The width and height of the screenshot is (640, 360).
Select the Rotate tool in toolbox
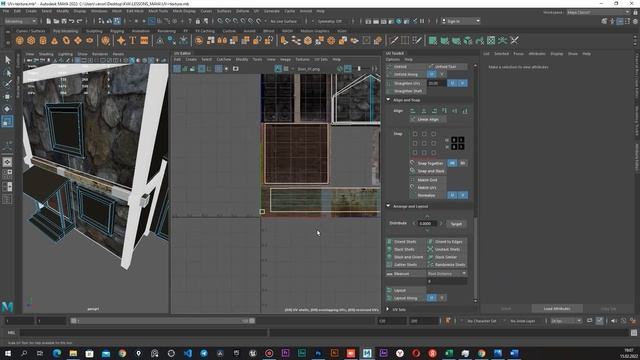[7, 109]
